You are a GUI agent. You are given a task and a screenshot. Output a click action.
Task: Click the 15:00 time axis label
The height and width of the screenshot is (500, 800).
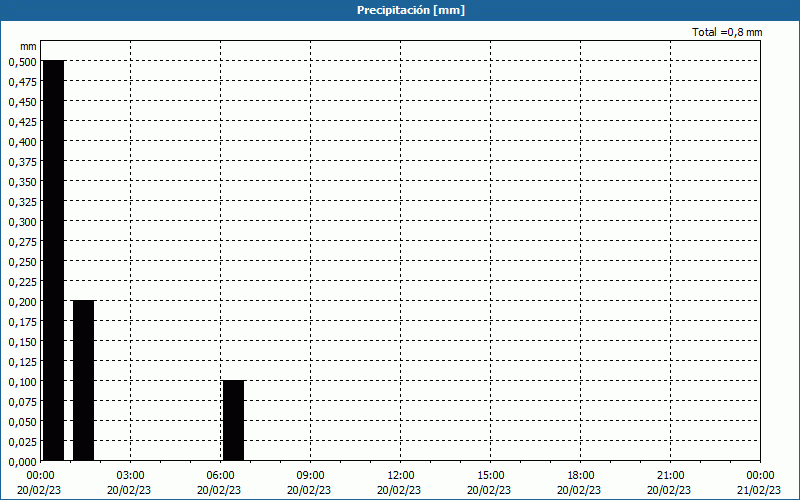click(490, 476)
